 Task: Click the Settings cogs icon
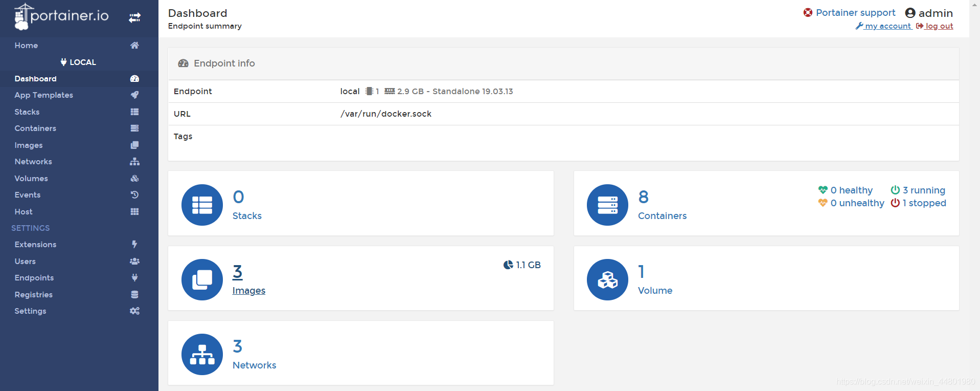(x=134, y=311)
